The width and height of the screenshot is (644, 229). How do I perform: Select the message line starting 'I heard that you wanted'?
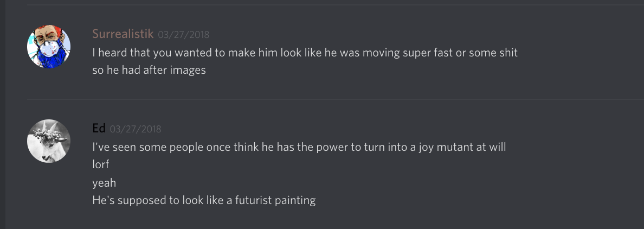(305, 53)
